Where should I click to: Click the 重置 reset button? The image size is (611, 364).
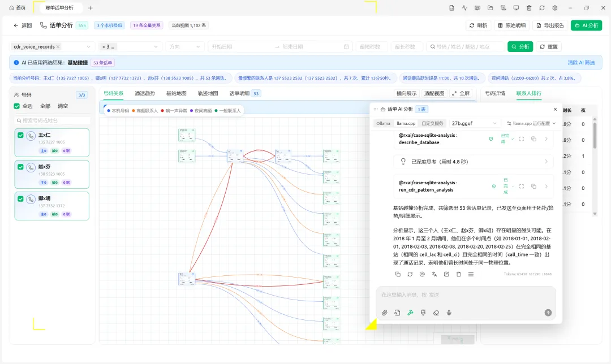pyautogui.click(x=549, y=47)
